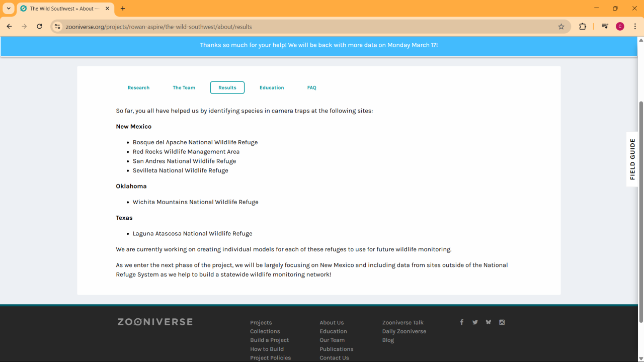The width and height of the screenshot is (644, 362).
Task: Click Bosque del Apache National Wildlife Refuge
Action: [x=195, y=142]
